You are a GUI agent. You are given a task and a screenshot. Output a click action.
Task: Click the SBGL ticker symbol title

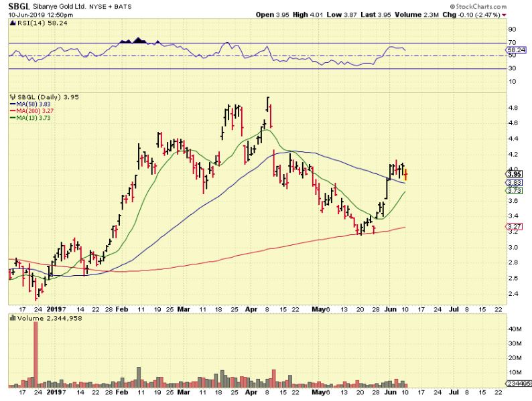[x=19, y=6]
